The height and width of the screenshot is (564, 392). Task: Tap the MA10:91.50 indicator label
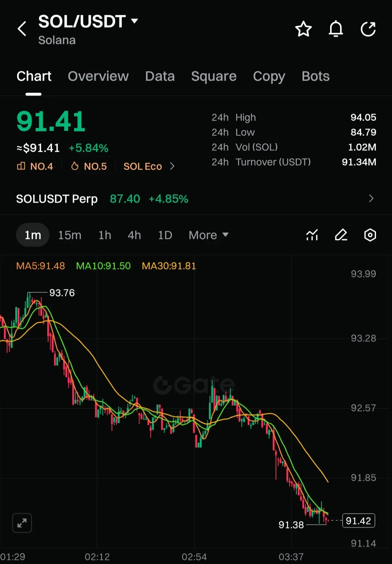click(103, 266)
